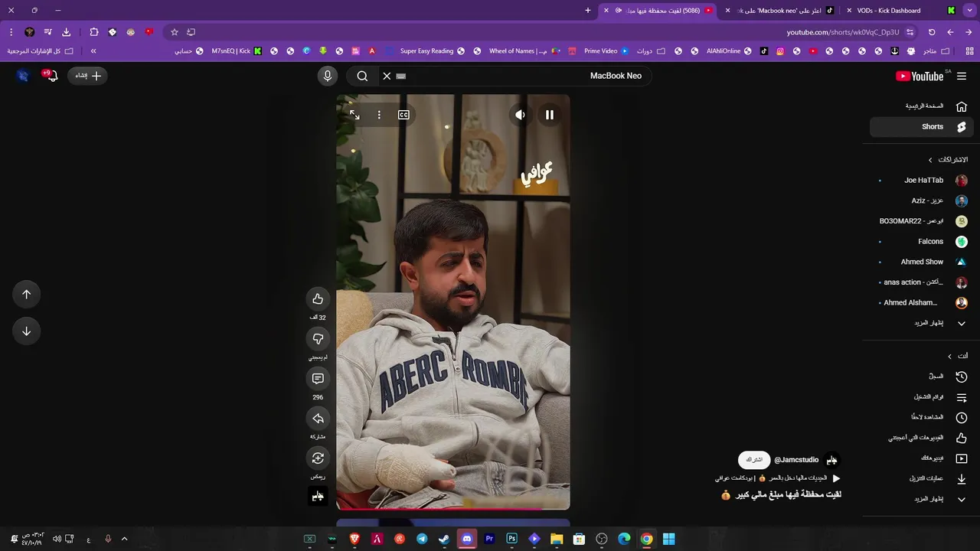
Task: Open Photoshop from the taskbar
Action: pos(511,539)
